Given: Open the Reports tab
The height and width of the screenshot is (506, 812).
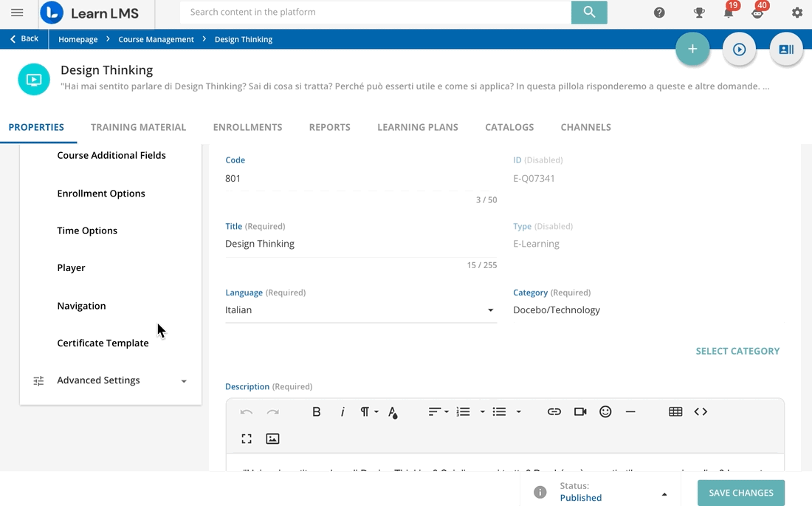Looking at the screenshot, I should click(330, 127).
